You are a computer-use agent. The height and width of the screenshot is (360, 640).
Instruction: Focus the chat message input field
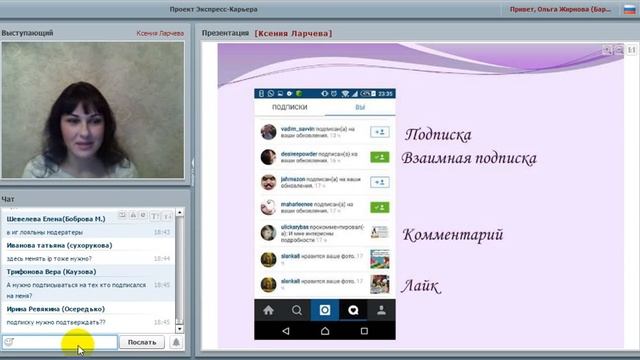60,342
